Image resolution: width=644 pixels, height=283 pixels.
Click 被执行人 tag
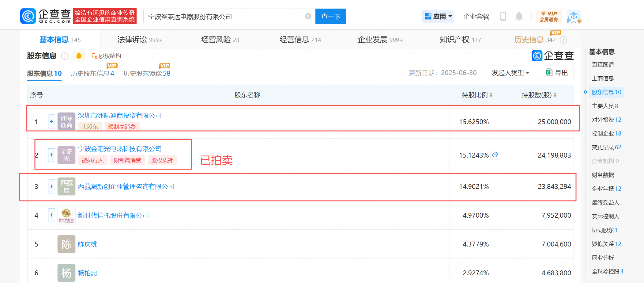pos(92,160)
